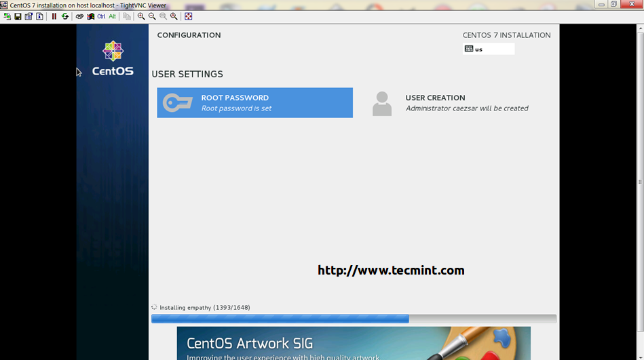Click the New Connection toolbar icon

click(7, 16)
